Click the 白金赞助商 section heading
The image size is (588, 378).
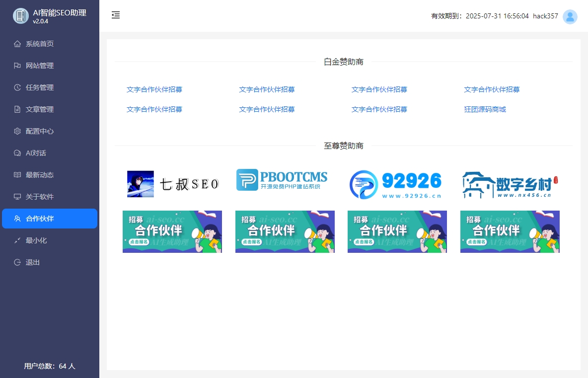(344, 62)
